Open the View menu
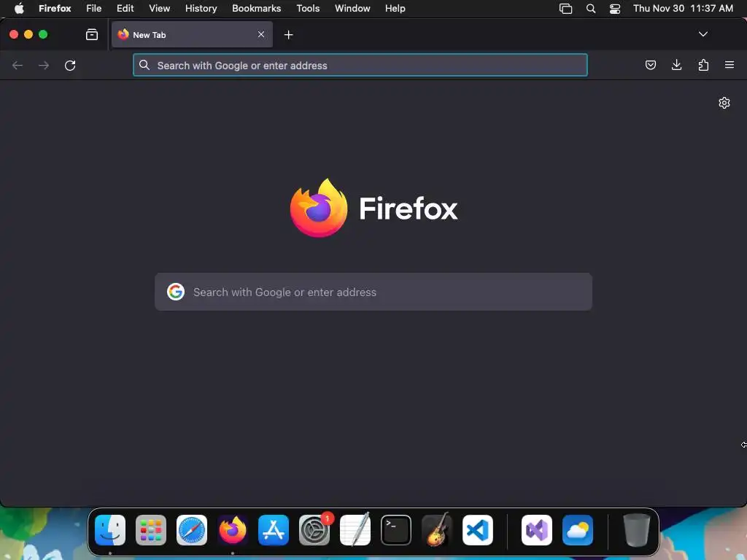This screenshot has width=747, height=560. [159, 8]
